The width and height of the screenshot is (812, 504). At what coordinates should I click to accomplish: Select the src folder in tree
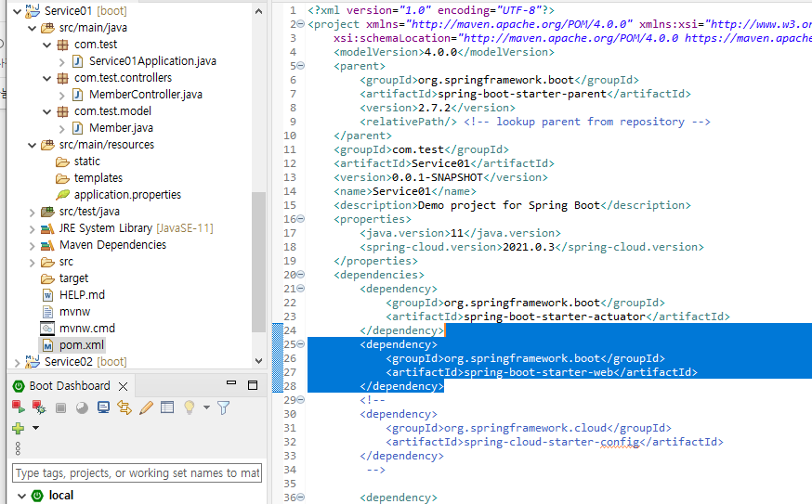tap(66, 262)
